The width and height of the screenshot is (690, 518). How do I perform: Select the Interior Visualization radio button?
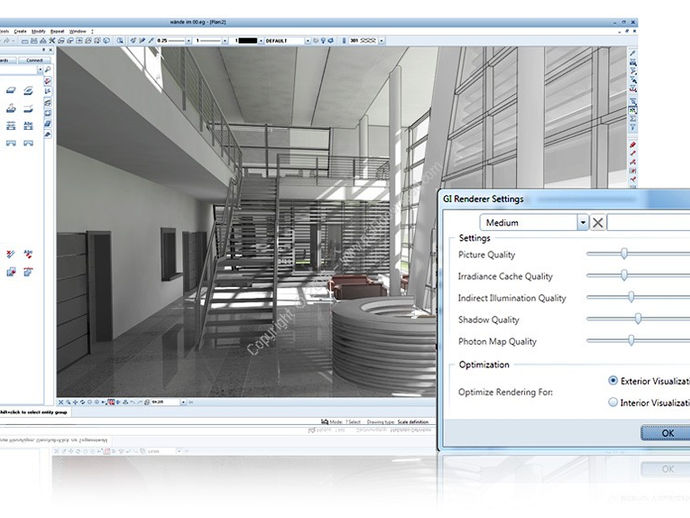[x=613, y=402]
